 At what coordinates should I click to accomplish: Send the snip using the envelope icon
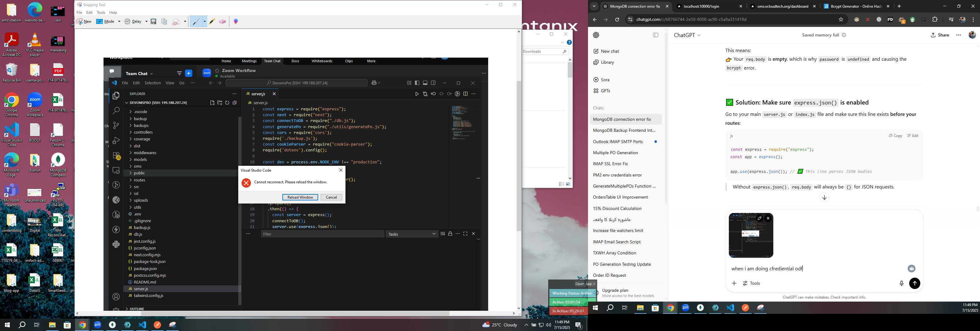coord(176,22)
